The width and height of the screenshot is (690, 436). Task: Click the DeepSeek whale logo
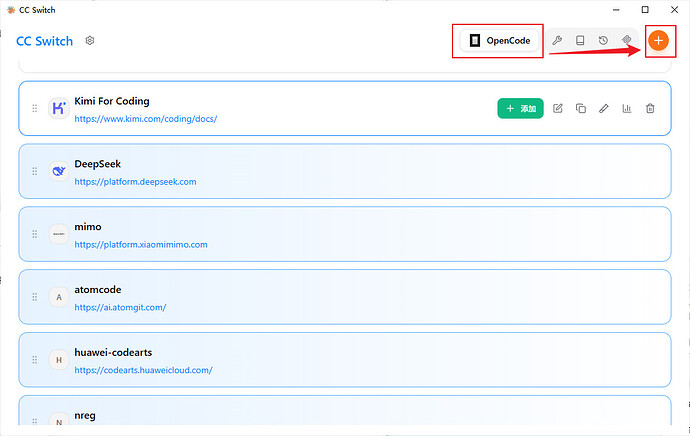click(x=59, y=171)
